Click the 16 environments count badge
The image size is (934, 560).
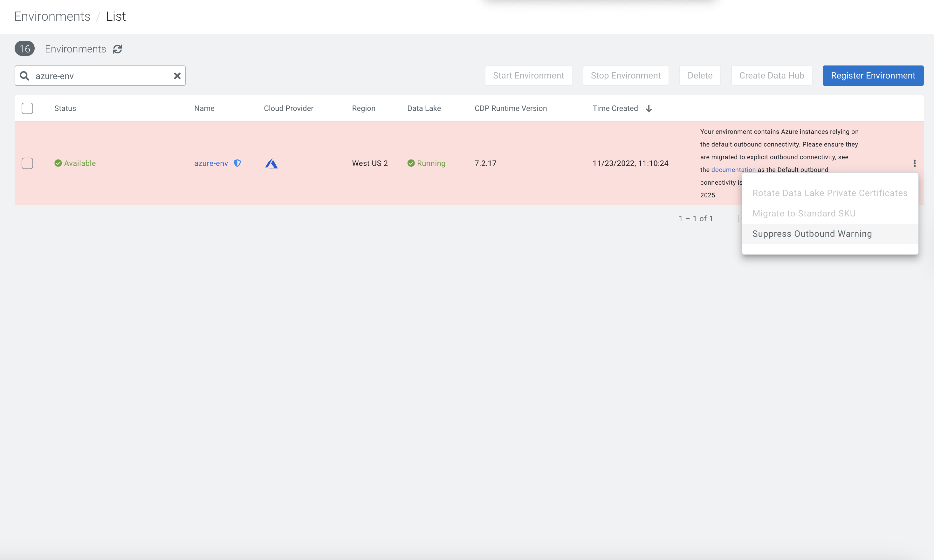tap(24, 49)
